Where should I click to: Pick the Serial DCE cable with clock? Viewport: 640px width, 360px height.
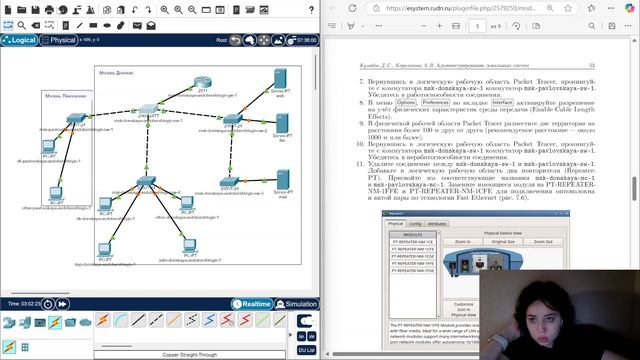point(227,320)
